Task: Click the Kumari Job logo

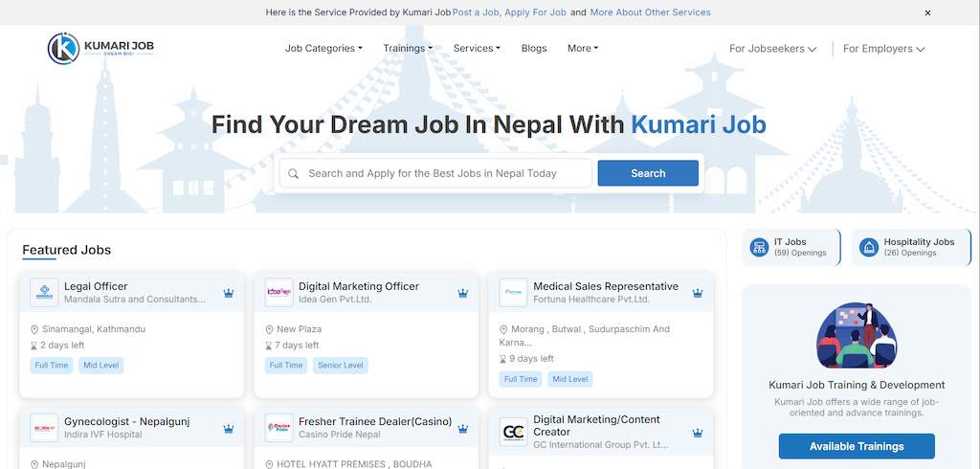Action: 100,48
